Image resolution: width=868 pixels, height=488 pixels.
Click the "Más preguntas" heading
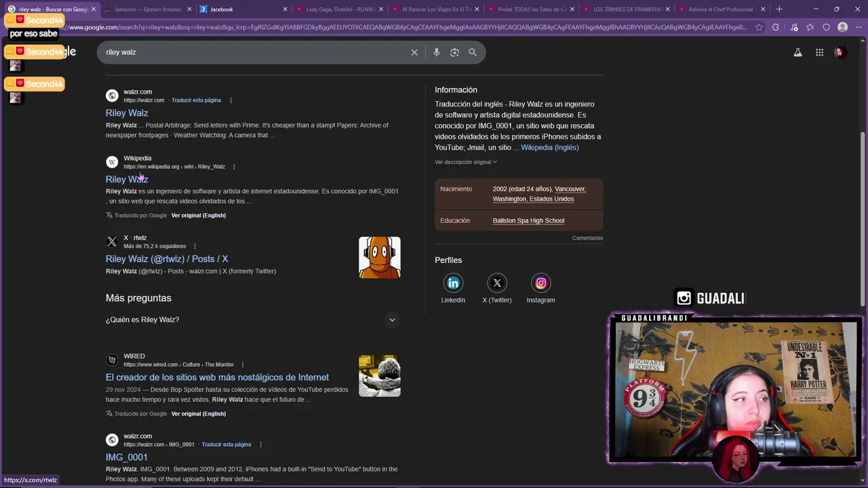(138, 298)
